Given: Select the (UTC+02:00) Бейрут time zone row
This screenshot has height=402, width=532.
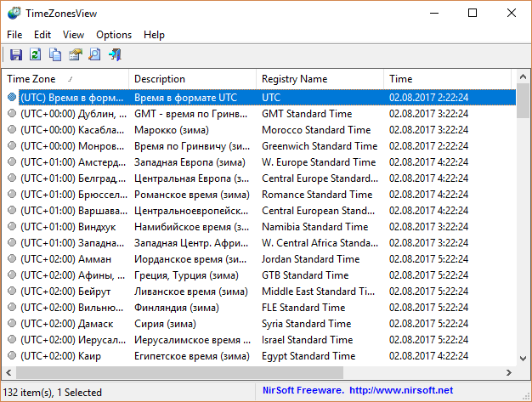Looking at the screenshot, I should (259, 291).
